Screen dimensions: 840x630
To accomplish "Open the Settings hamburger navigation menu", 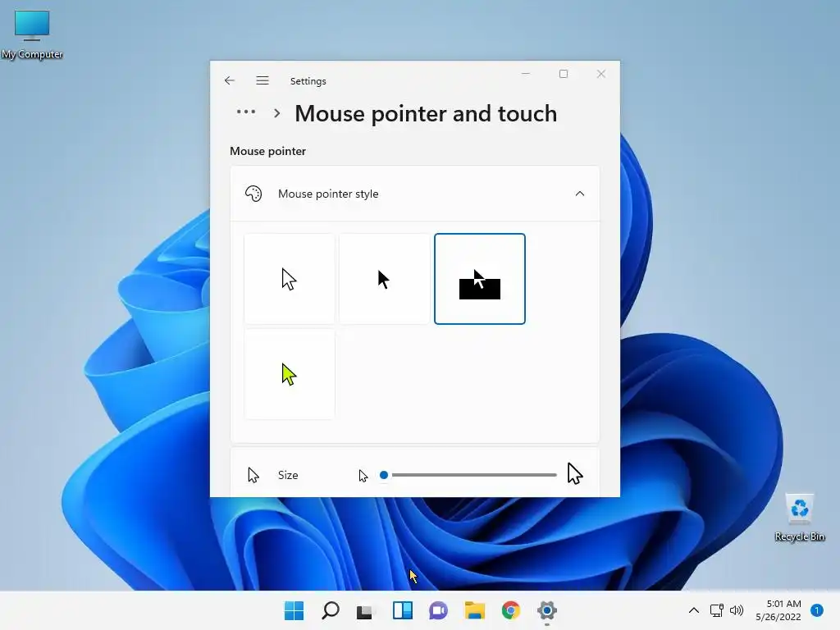I will 262,80.
